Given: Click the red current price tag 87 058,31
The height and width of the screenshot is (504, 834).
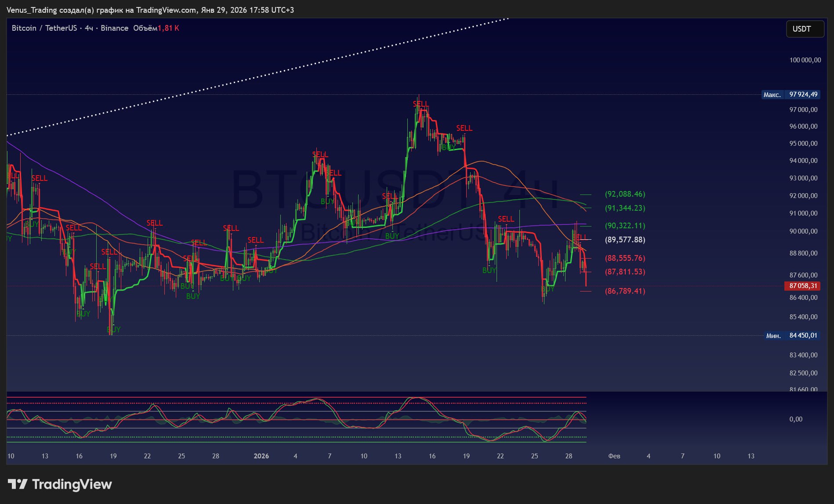Looking at the screenshot, I should click(802, 286).
